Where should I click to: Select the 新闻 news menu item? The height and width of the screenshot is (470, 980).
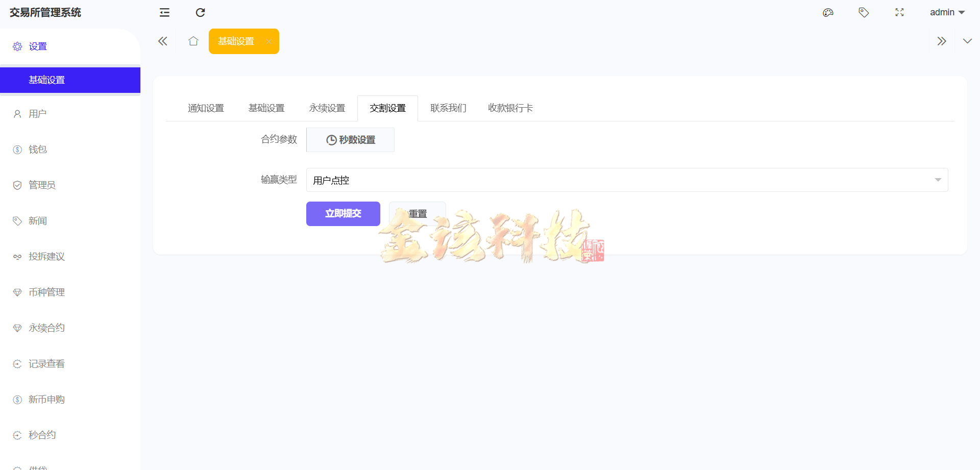pos(37,220)
